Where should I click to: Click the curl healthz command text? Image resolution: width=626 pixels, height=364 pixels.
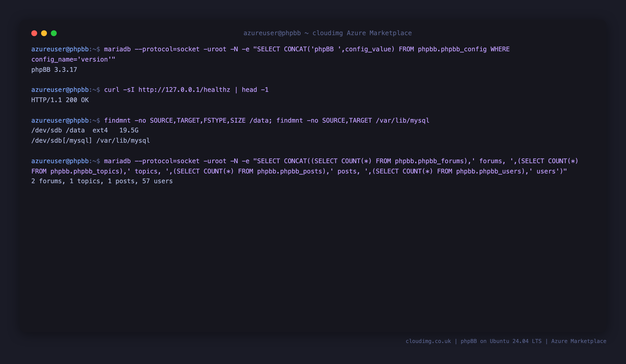point(186,90)
